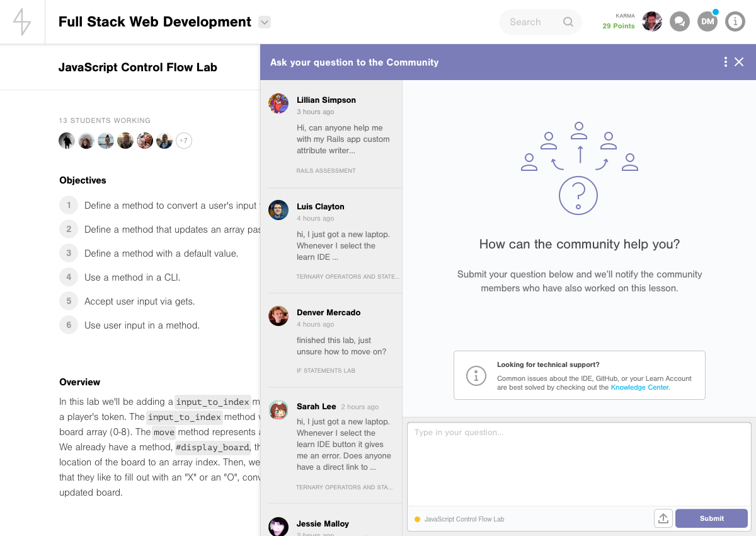Open the course title dropdown arrow
Image resolution: width=756 pixels, height=536 pixels.
tap(264, 22)
